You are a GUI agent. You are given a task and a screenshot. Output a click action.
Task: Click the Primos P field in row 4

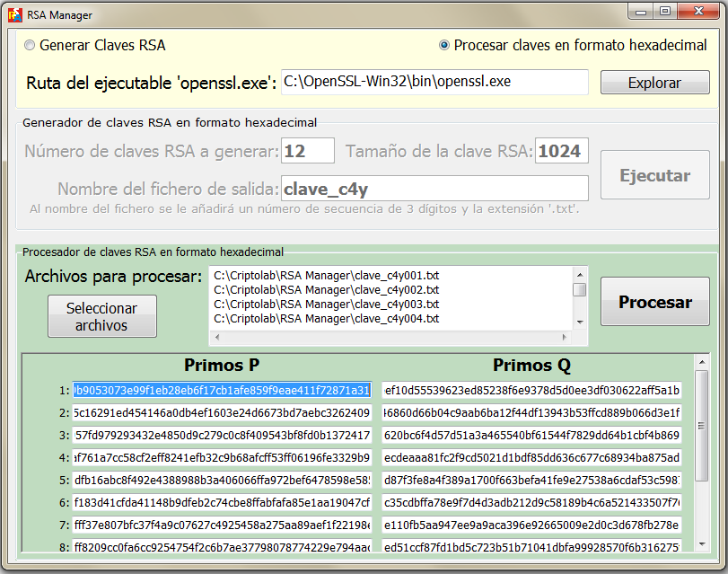coord(222,456)
